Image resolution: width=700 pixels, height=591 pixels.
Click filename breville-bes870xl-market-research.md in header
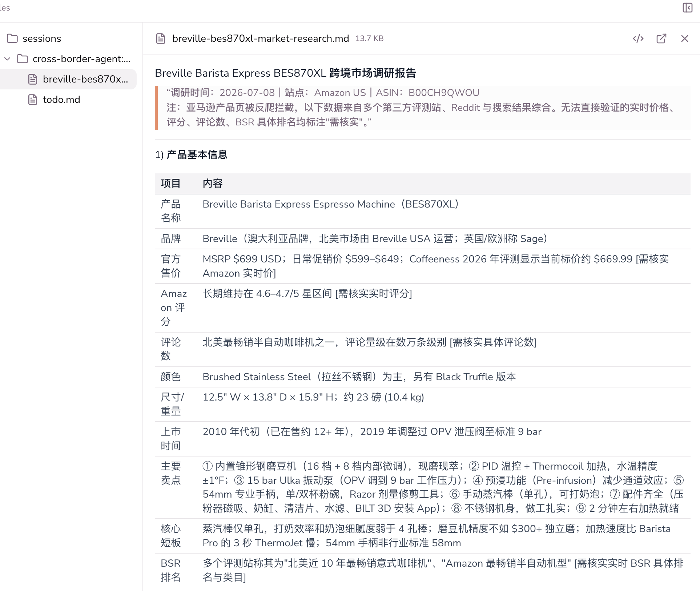[x=261, y=39]
